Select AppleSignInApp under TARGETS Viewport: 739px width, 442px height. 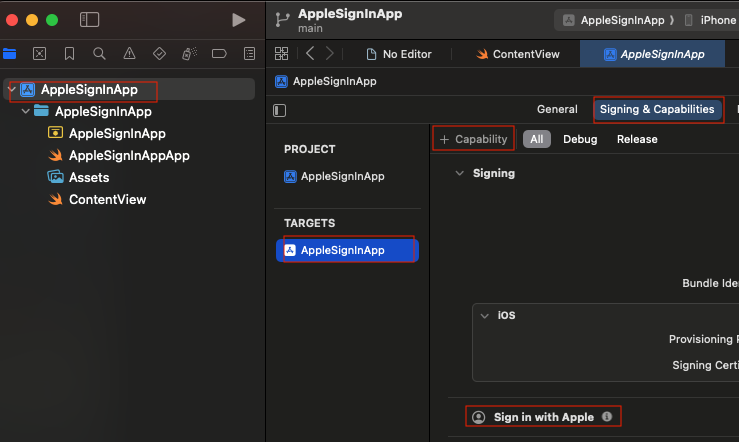point(347,250)
